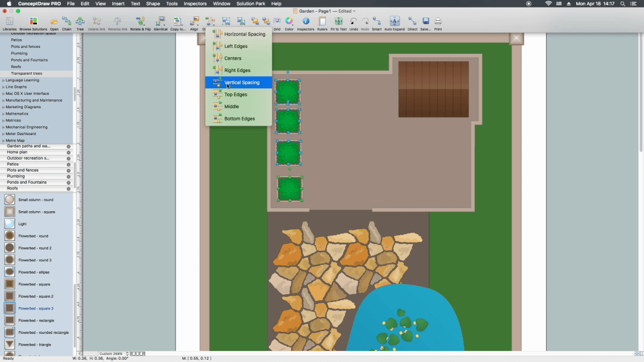Toggle Auto Expand mode

tap(395, 23)
